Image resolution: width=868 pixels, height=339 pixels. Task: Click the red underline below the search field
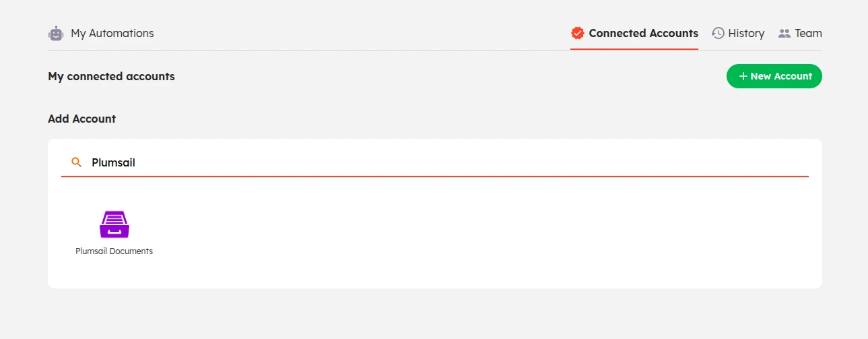(x=435, y=177)
